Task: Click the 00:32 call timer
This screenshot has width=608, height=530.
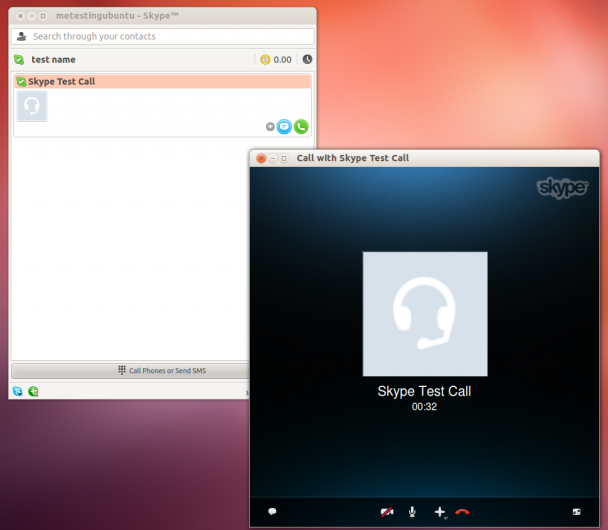Action: click(424, 407)
